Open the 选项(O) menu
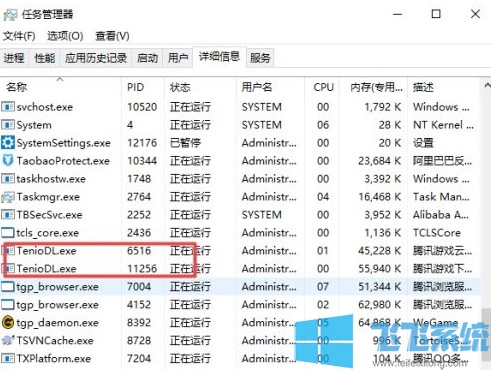The image size is (491, 370). 65,36
